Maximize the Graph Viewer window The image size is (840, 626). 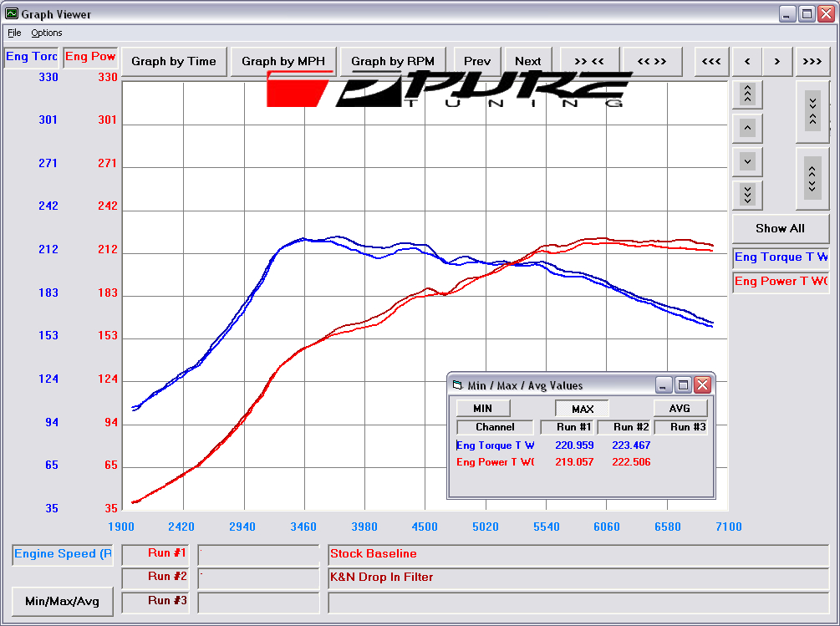tap(807, 14)
